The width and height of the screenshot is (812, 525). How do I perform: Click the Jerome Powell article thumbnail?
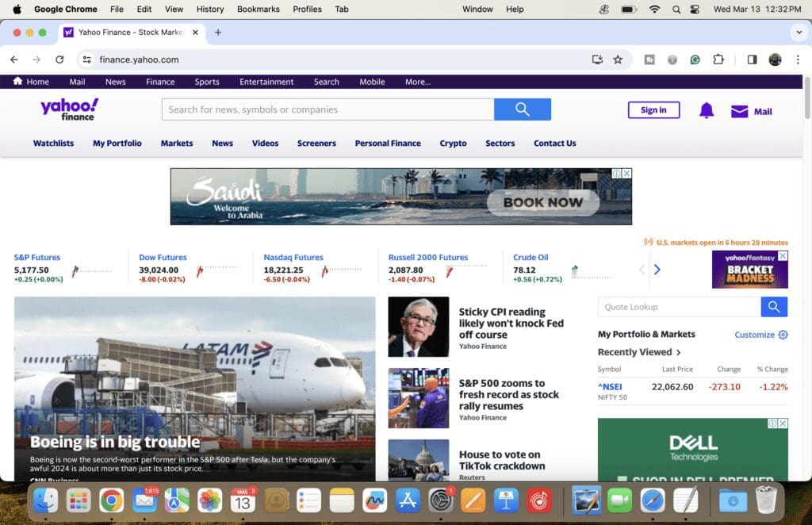tap(419, 327)
